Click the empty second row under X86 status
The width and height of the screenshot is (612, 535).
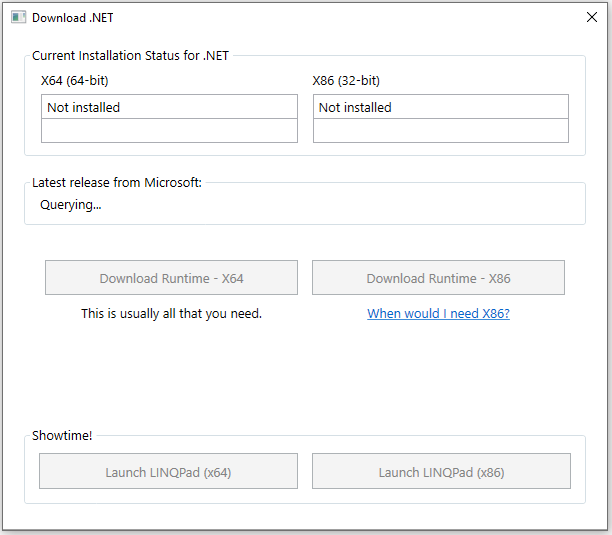click(441, 131)
